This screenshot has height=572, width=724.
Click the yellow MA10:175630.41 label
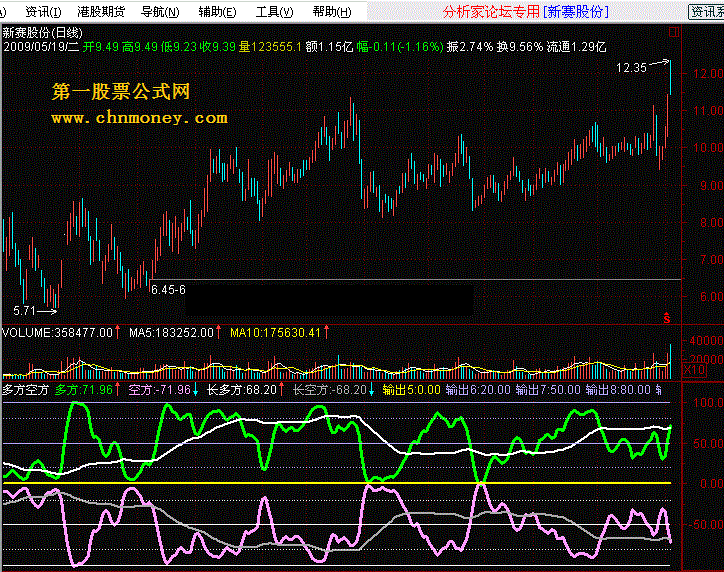(x=275, y=333)
